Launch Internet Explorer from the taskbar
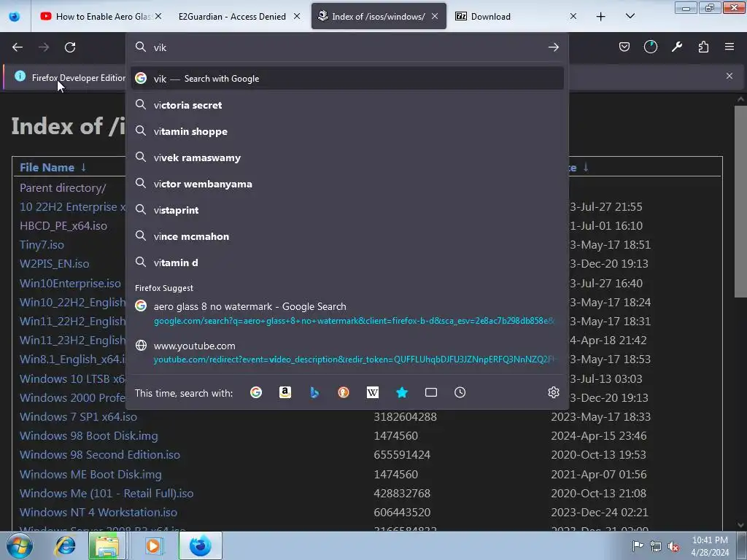Image resolution: width=747 pixels, height=560 pixels. tap(65, 545)
